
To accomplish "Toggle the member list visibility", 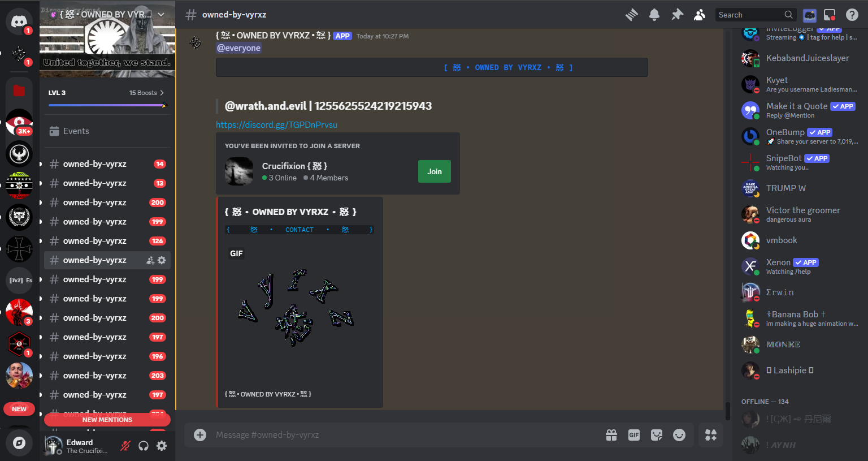I will tap(700, 15).
